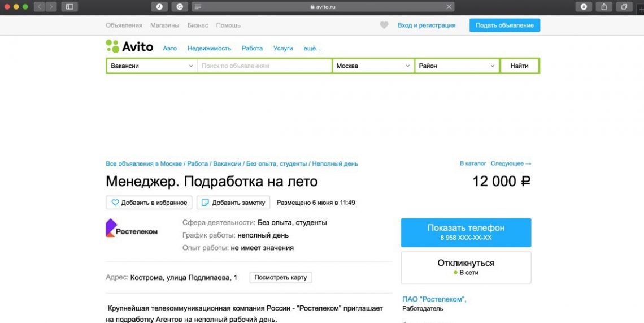The width and height of the screenshot is (644, 323).
Task: Add listing to favorites via Добавить в избранное
Action: [149, 203]
